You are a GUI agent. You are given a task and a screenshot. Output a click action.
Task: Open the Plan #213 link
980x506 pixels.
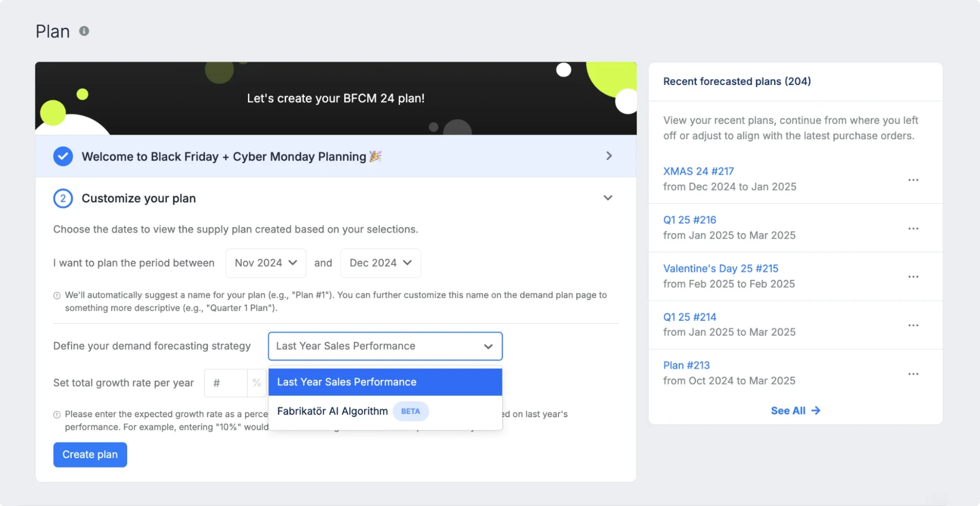tap(686, 365)
